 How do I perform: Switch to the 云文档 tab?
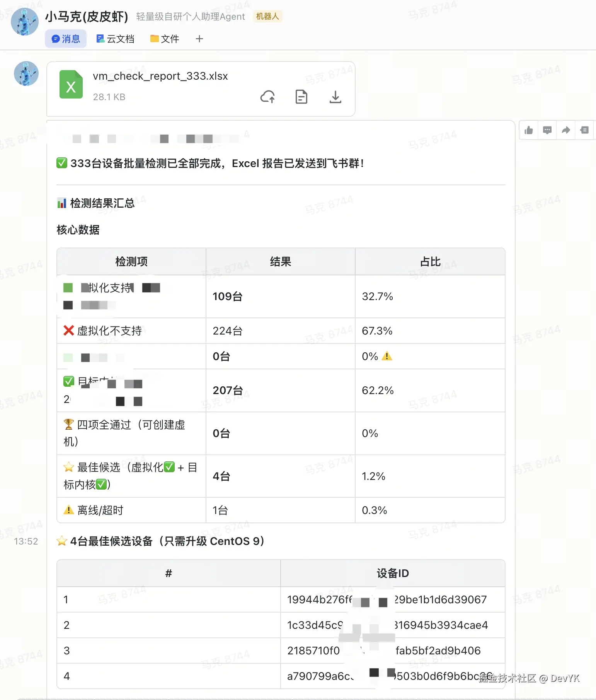click(115, 39)
